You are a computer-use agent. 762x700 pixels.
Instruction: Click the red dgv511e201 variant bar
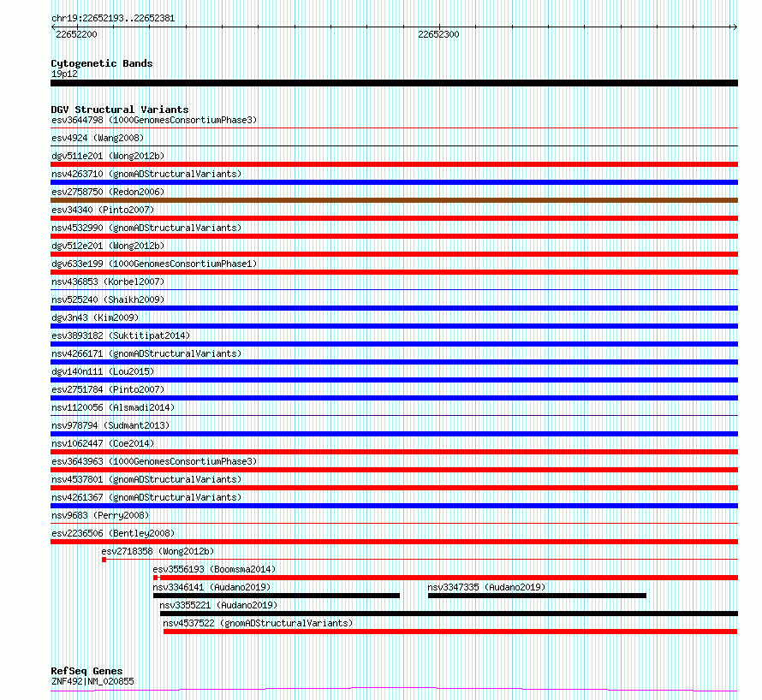(x=394, y=164)
